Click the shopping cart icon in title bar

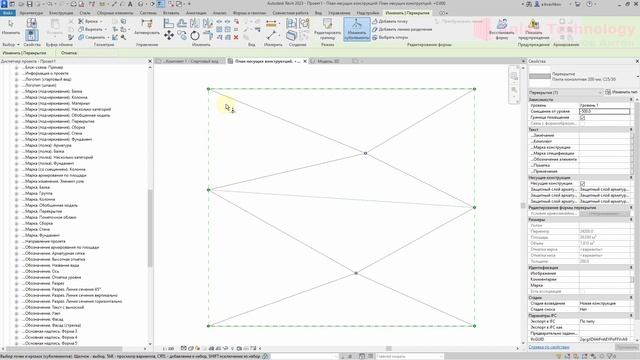click(x=578, y=4)
